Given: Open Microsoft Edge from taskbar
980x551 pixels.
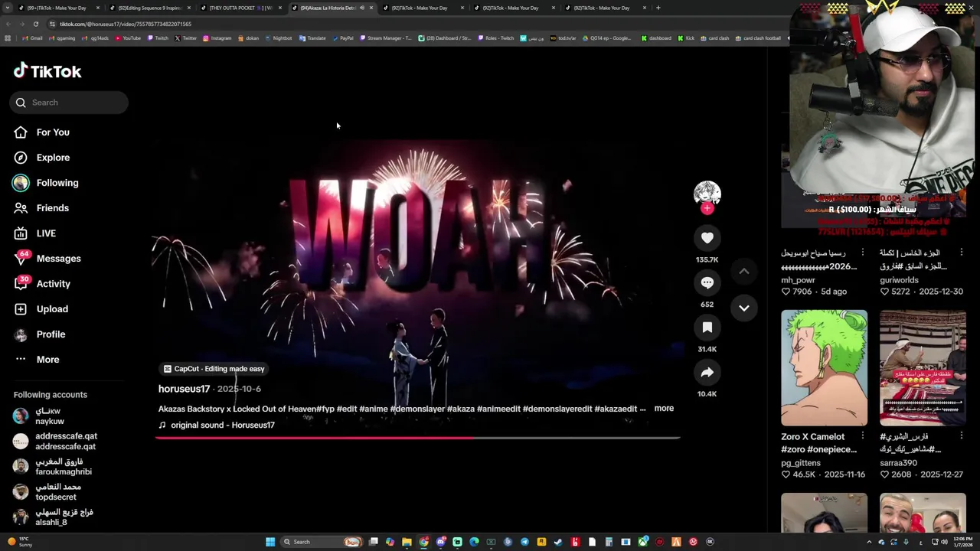Looking at the screenshot, I should (x=474, y=542).
